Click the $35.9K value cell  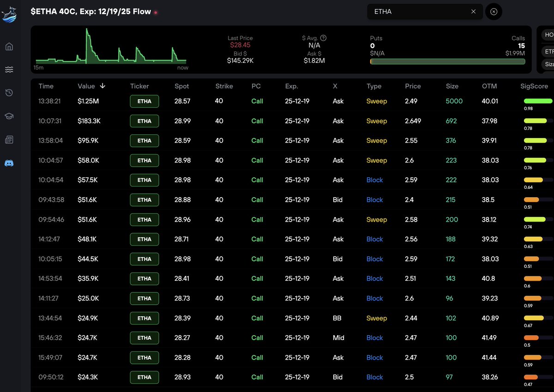click(x=88, y=278)
